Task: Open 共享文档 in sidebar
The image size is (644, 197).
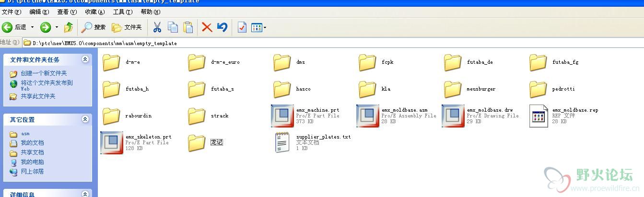Action: (x=32, y=152)
